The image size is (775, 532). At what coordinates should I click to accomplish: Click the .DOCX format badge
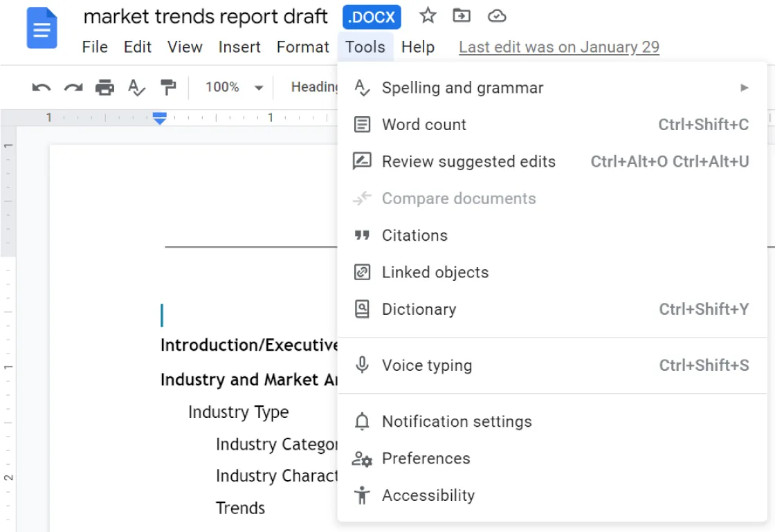point(372,17)
